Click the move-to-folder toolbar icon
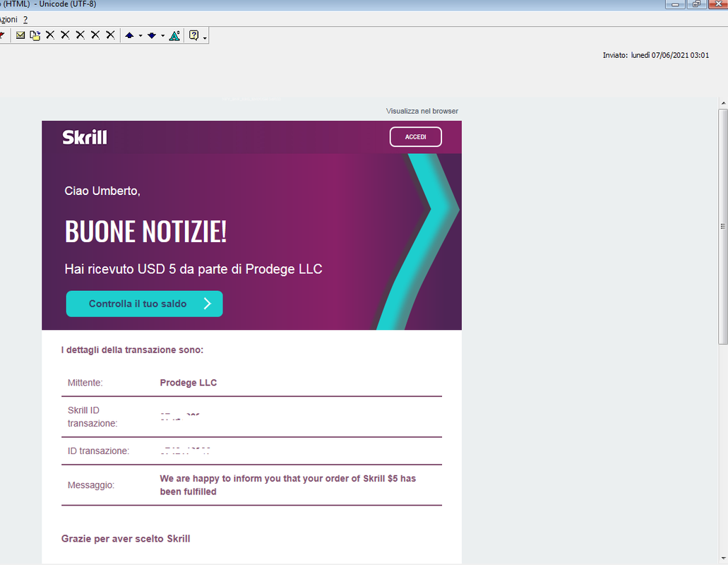The width and height of the screenshot is (728, 565). click(35, 35)
